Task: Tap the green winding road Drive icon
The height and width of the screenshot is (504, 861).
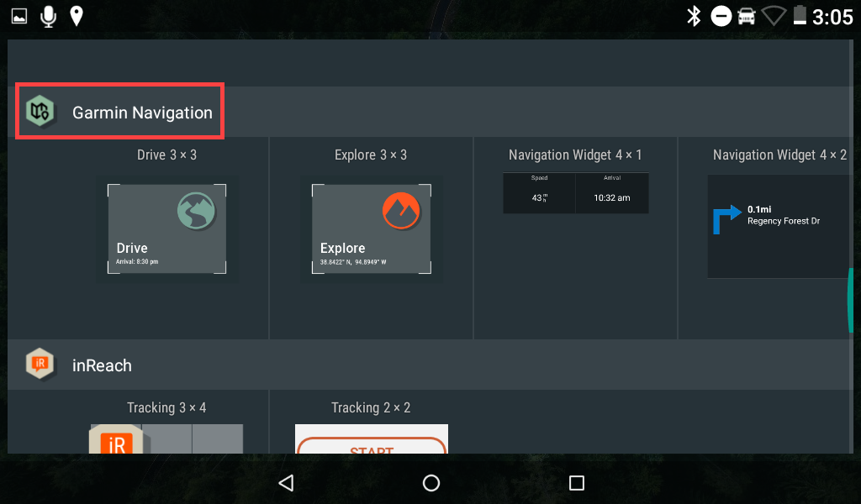Action: pos(196,211)
